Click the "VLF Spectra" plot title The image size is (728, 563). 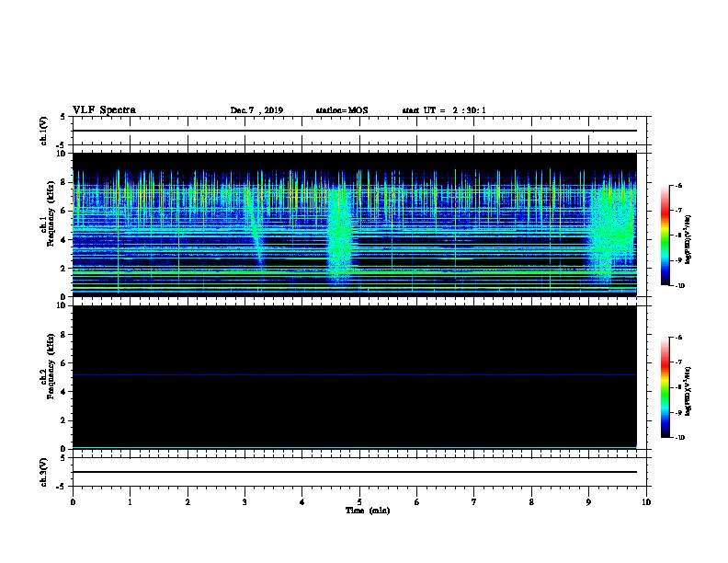pos(104,110)
